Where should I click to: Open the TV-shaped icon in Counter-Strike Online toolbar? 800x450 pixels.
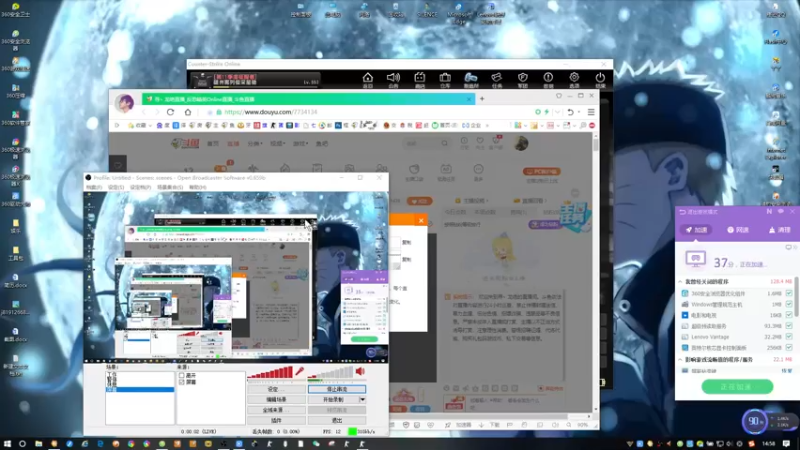coord(419,78)
